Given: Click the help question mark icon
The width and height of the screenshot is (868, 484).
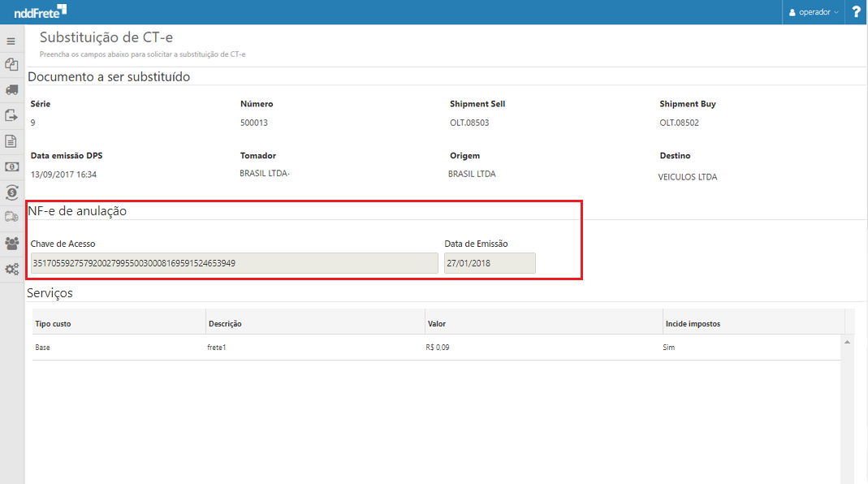Looking at the screenshot, I should (856, 12).
